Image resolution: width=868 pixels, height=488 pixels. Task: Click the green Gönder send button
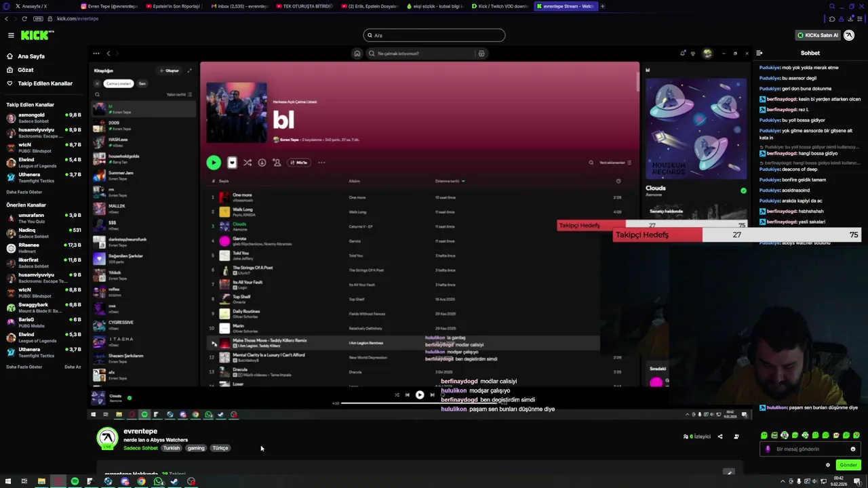tap(848, 465)
